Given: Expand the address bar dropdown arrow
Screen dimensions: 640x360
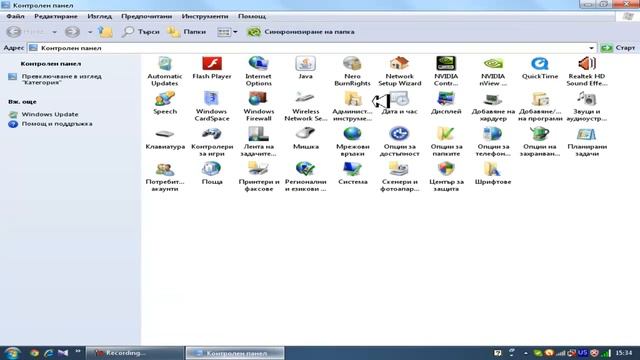Looking at the screenshot, I should [591, 48].
